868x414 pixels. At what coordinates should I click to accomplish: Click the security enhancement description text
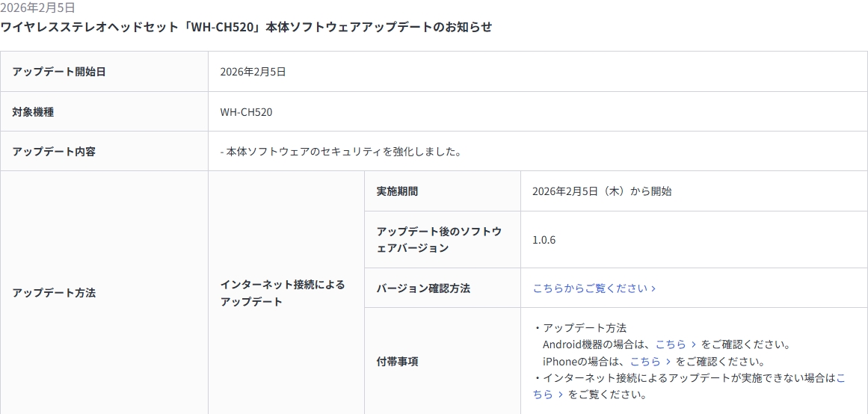341,152
